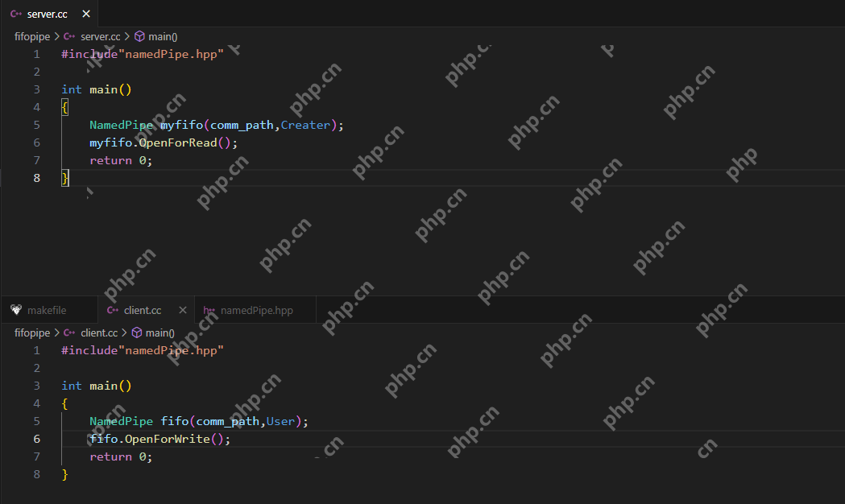Open the fifopipe breadcrumb dropdown above server.cc code
Screen dimensions: 845x504
[x=31, y=36]
